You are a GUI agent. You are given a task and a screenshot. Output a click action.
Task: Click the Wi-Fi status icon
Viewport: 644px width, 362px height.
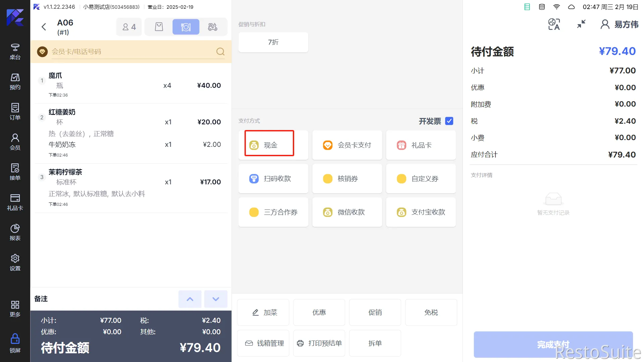(x=556, y=7)
